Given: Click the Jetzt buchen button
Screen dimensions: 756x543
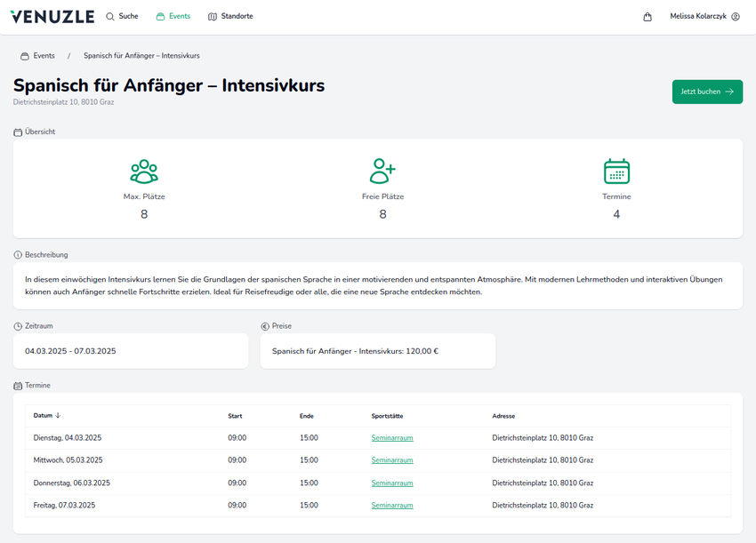Looking at the screenshot, I should 706,92.
